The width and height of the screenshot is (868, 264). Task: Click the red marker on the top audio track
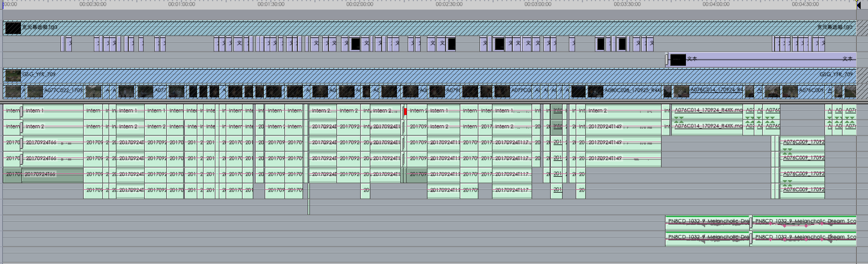pos(405,111)
